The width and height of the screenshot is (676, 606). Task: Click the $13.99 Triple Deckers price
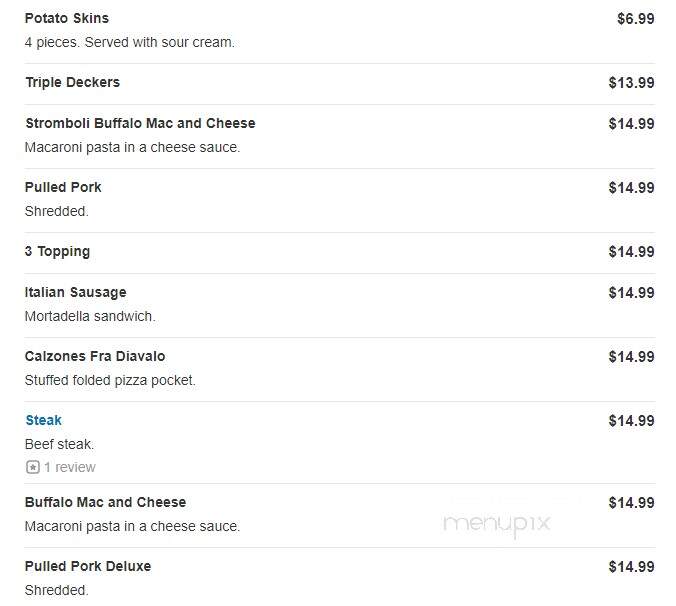coord(631,82)
